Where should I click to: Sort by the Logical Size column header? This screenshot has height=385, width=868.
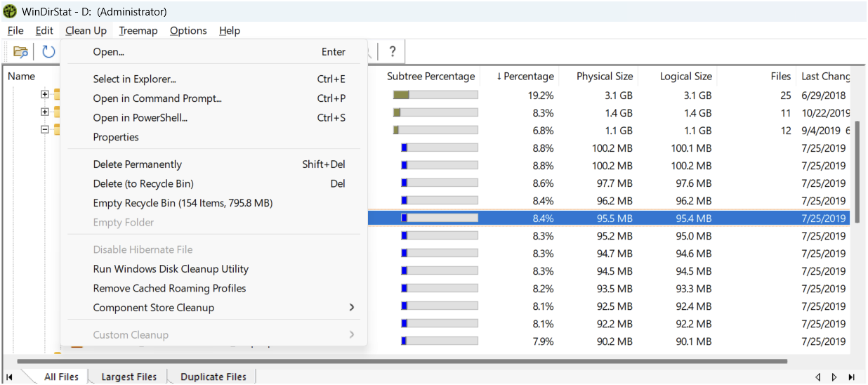(x=685, y=77)
